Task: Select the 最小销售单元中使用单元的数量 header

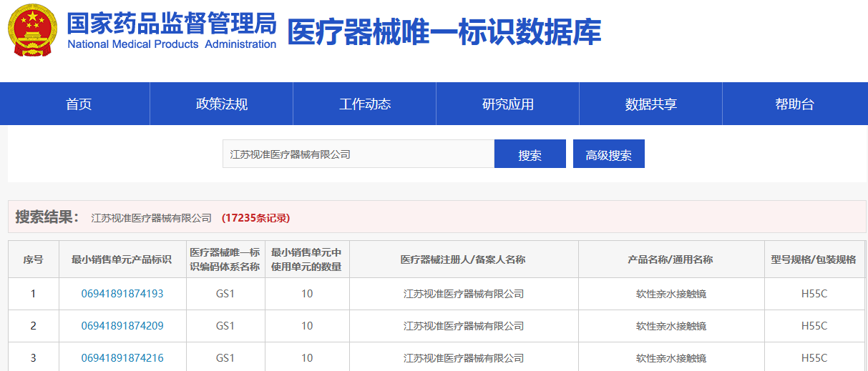Action: tap(307, 259)
